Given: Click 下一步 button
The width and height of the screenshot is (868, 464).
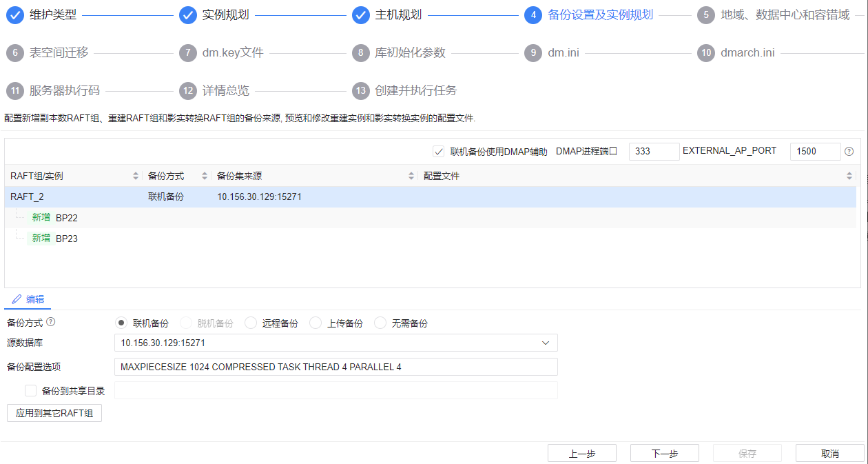Looking at the screenshot, I should (665, 453).
